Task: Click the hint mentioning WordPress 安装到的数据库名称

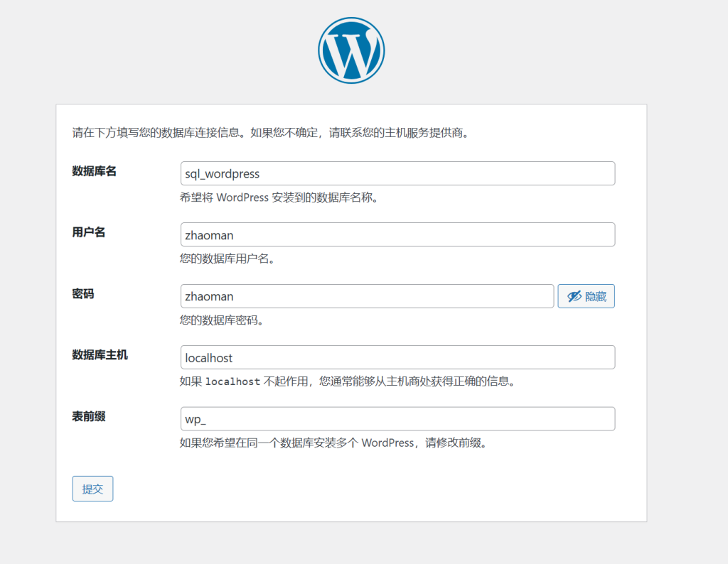Action: 280,197
